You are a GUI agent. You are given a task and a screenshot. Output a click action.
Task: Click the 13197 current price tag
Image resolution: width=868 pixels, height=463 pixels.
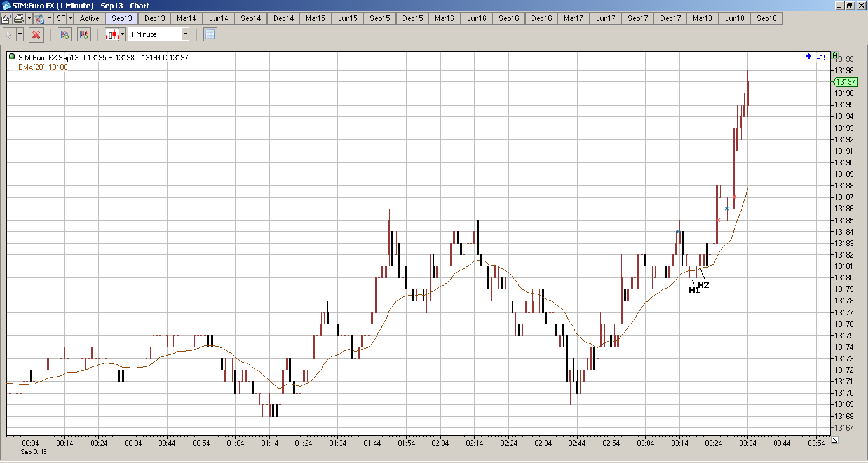[x=846, y=81]
